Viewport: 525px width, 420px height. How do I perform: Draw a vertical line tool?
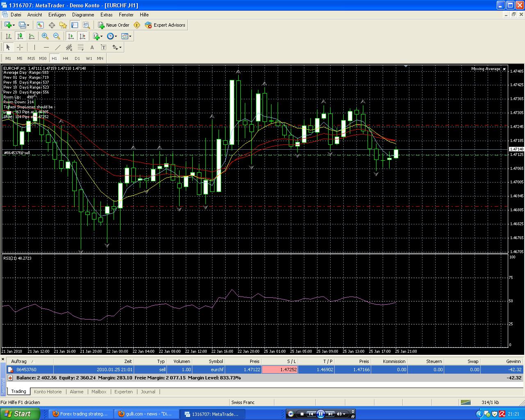click(34, 47)
